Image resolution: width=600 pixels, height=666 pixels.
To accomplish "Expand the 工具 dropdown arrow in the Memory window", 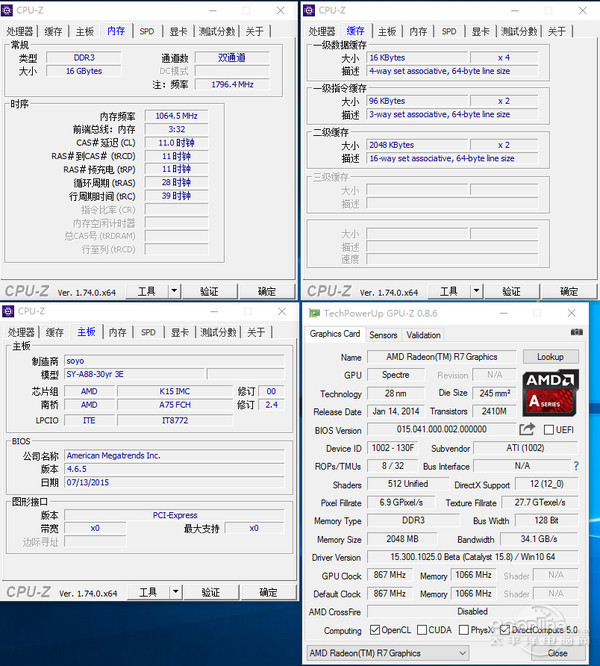I will [174, 291].
